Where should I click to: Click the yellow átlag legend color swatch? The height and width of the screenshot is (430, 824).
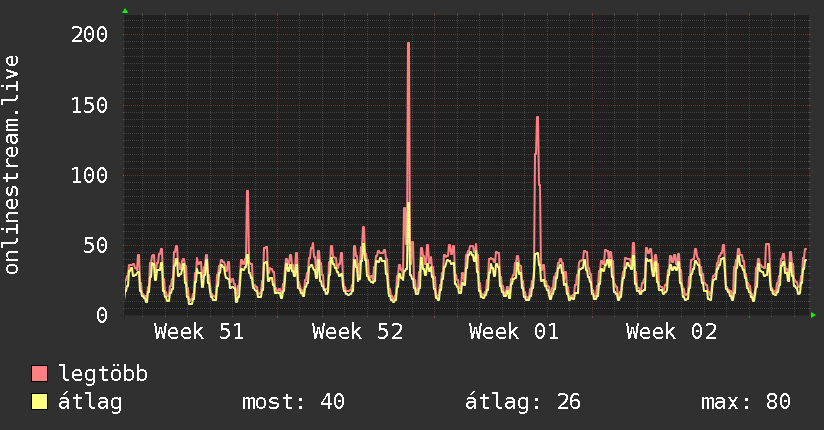pos(39,402)
